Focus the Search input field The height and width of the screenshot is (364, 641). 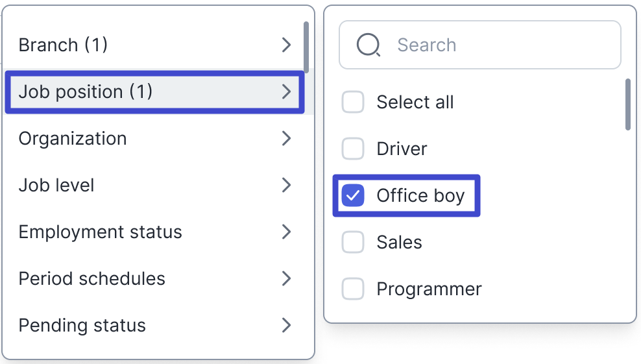[480, 45]
